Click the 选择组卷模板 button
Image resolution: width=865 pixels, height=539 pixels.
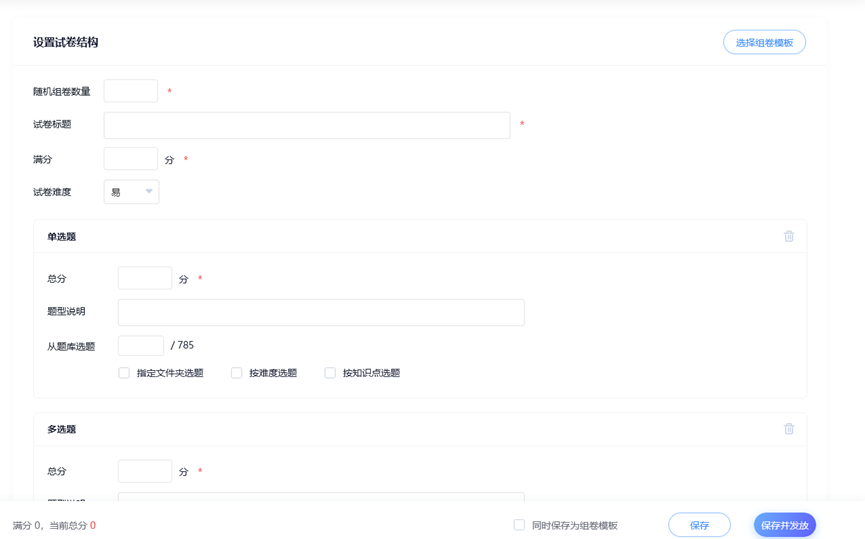pyautogui.click(x=764, y=42)
